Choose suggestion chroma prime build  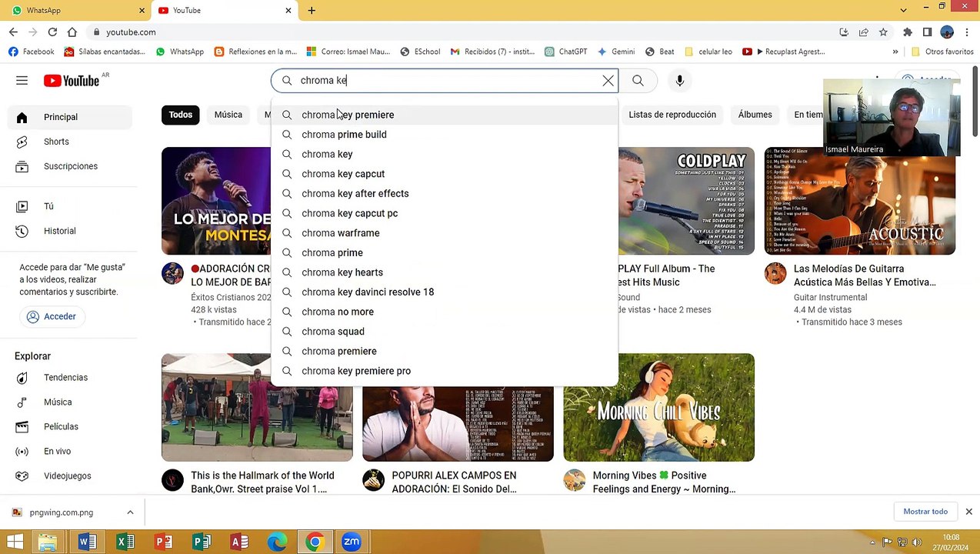(444, 135)
